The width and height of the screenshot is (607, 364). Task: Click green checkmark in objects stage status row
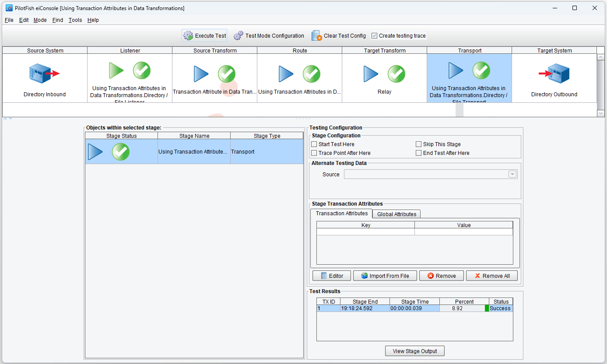coord(121,152)
